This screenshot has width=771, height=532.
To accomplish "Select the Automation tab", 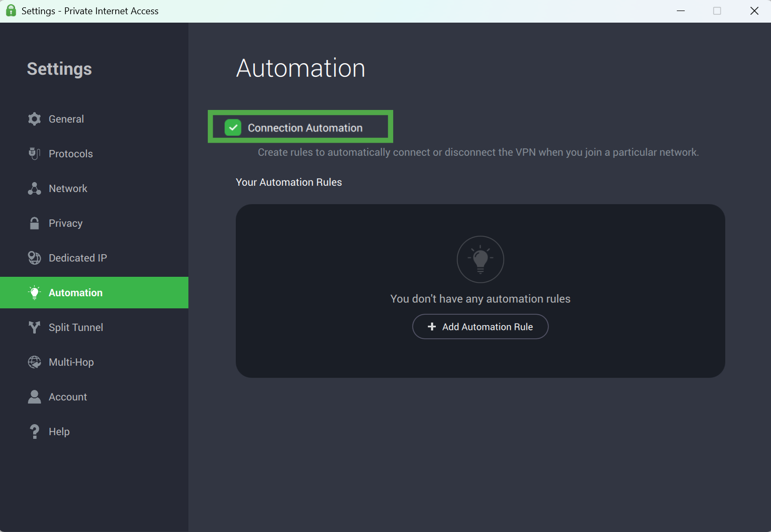I will point(94,293).
